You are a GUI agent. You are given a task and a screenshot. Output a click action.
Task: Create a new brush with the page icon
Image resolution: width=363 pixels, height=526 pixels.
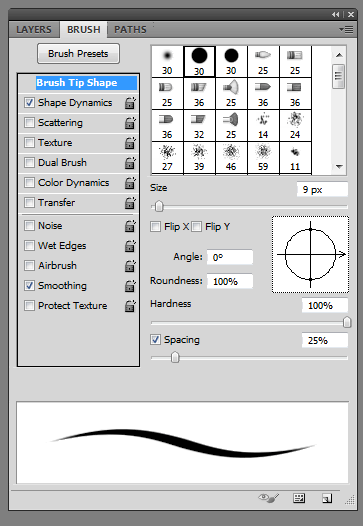327,498
